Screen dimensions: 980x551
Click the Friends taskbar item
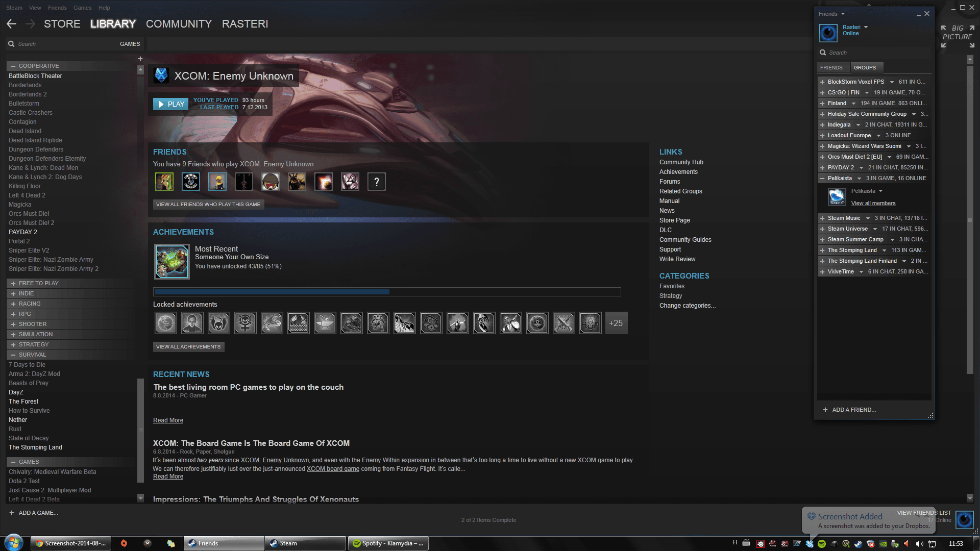pos(224,543)
